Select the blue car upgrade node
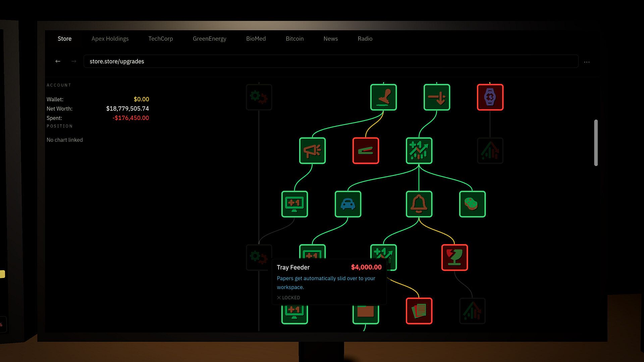Screen dimensions: 644x362 coord(348,204)
